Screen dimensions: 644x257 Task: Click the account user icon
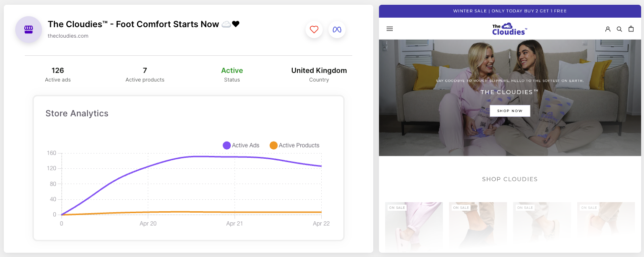coord(608,29)
